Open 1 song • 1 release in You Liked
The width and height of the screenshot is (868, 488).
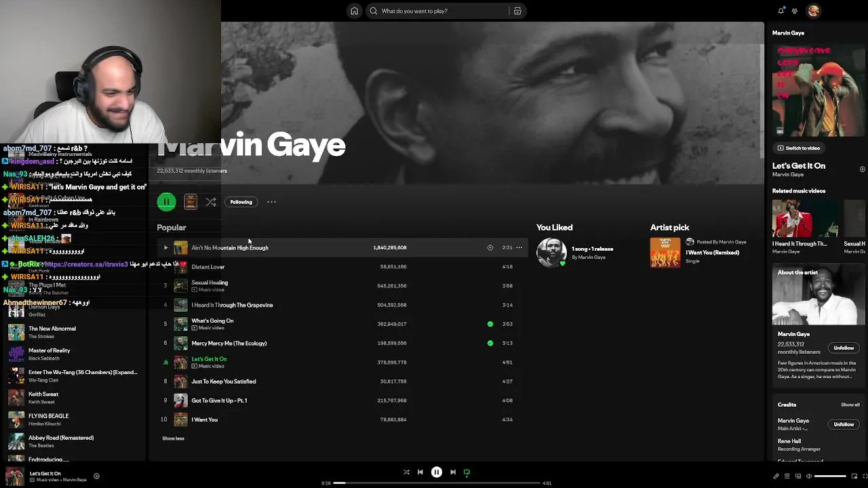coord(592,249)
